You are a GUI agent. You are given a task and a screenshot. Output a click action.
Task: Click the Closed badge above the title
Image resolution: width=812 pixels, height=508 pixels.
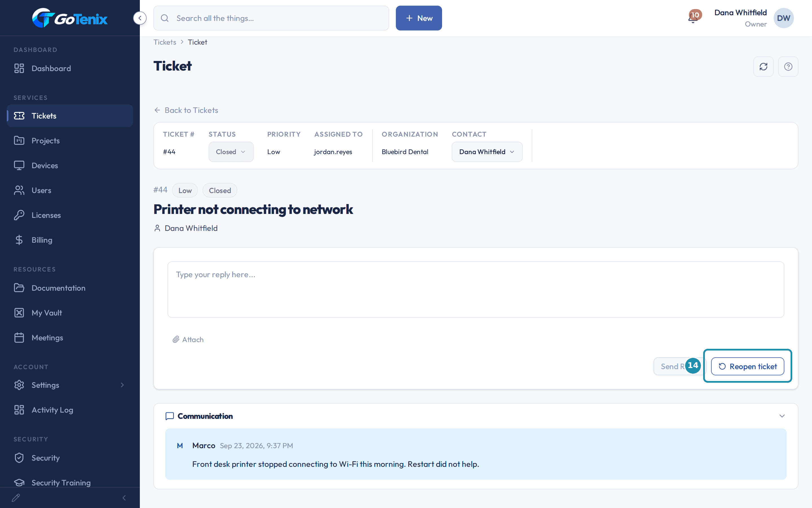click(x=220, y=190)
